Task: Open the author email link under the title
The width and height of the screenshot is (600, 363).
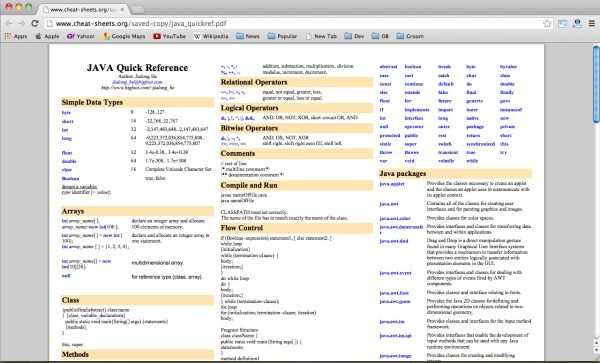Action: point(137,82)
